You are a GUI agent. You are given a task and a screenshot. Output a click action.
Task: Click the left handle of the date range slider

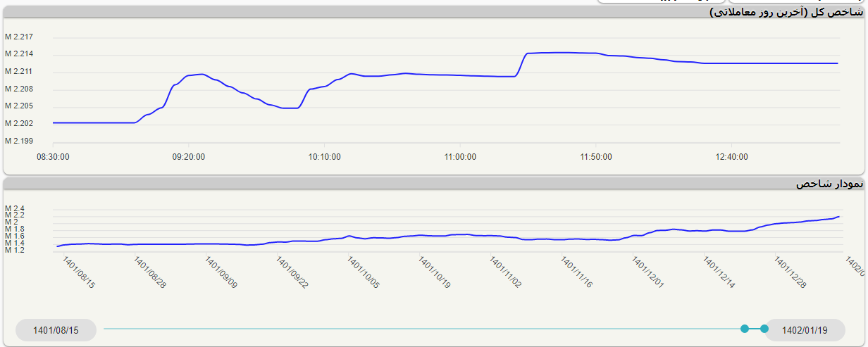click(745, 329)
